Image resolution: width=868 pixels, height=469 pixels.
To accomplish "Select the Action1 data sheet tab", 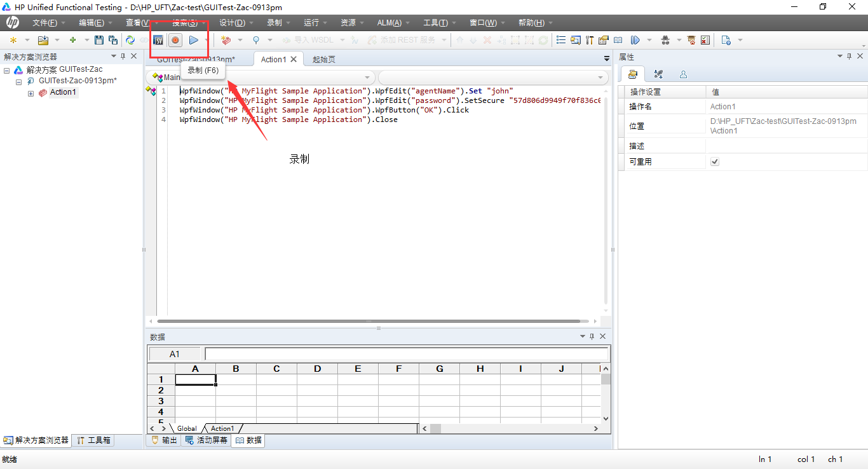I will tap(222, 428).
